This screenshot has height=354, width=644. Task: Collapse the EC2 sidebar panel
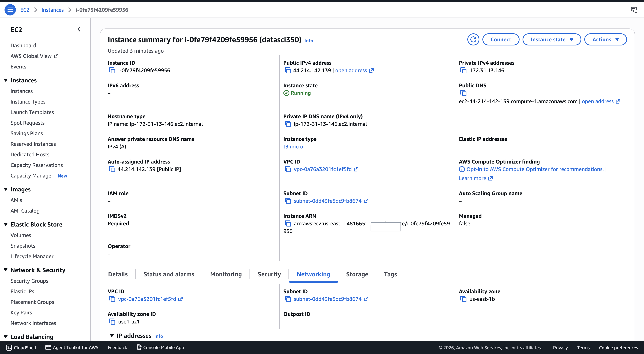[79, 30]
